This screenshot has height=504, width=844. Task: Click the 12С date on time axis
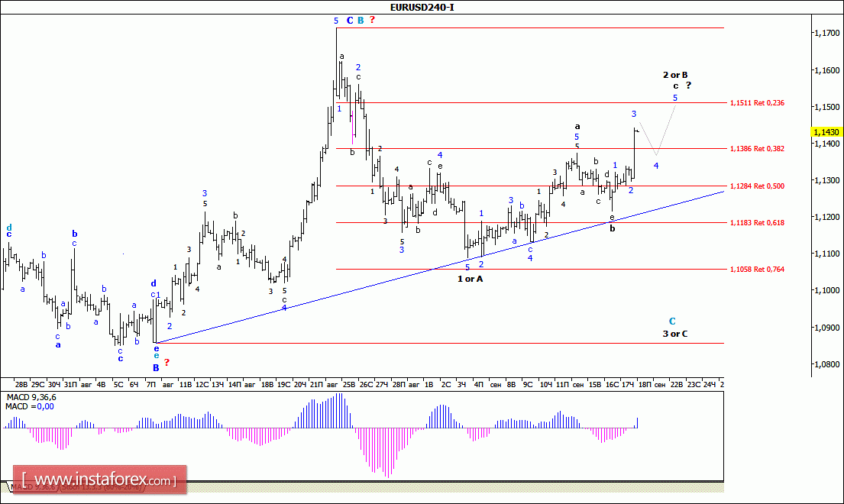click(202, 385)
